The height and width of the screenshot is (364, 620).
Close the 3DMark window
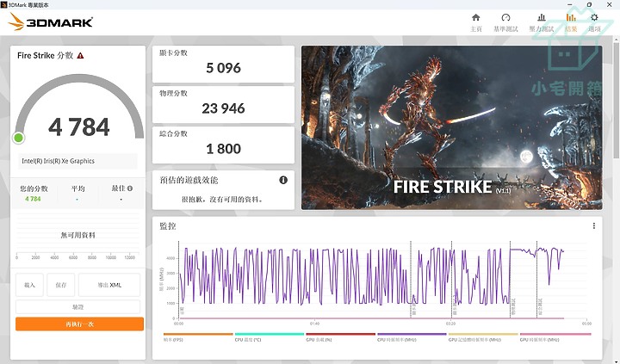click(x=610, y=5)
